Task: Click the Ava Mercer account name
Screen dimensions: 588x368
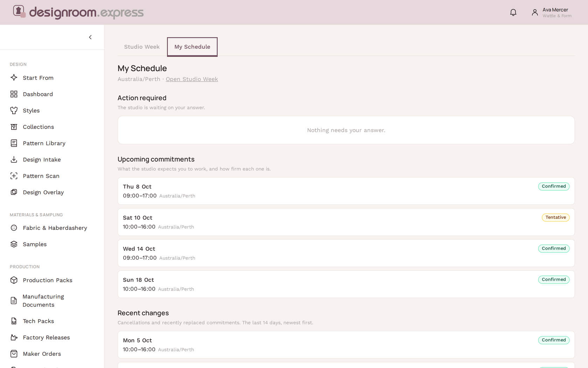Action: [x=555, y=10]
